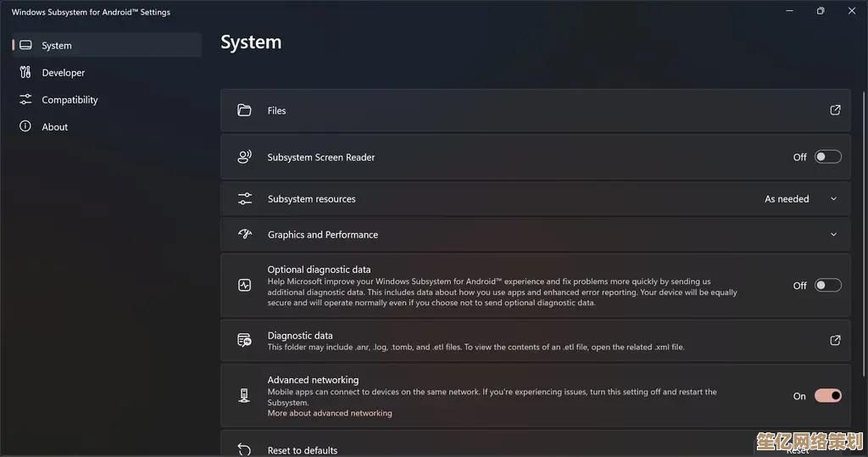Open 'More about advanced networking' link
868x457 pixels.
pyautogui.click(x=330, y=414)
